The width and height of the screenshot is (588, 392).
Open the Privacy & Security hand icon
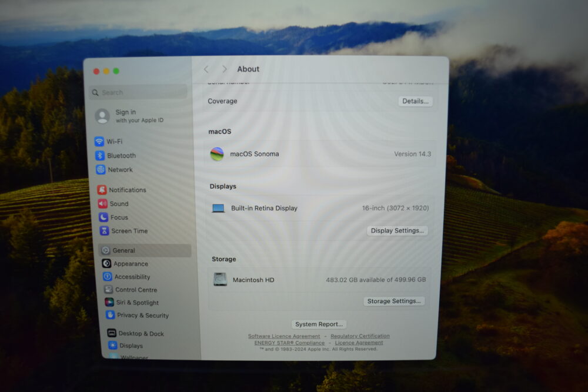[110, 315]
